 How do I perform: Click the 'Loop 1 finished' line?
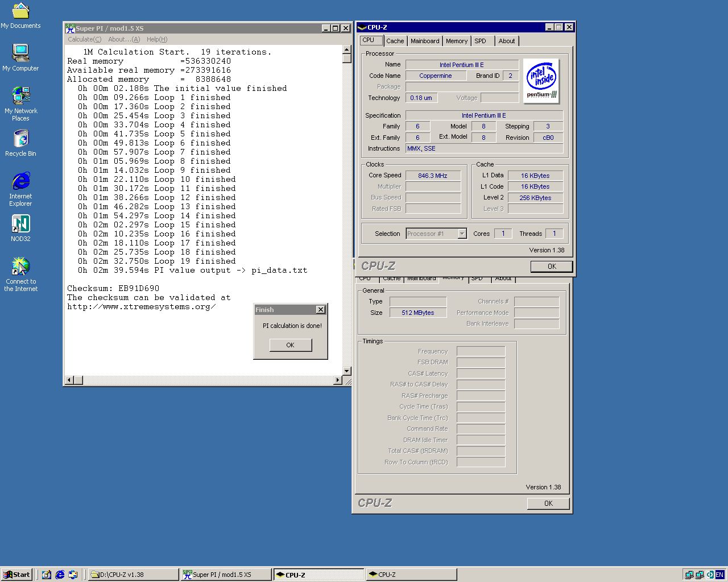pyautogui.click(x=154, y=97)
